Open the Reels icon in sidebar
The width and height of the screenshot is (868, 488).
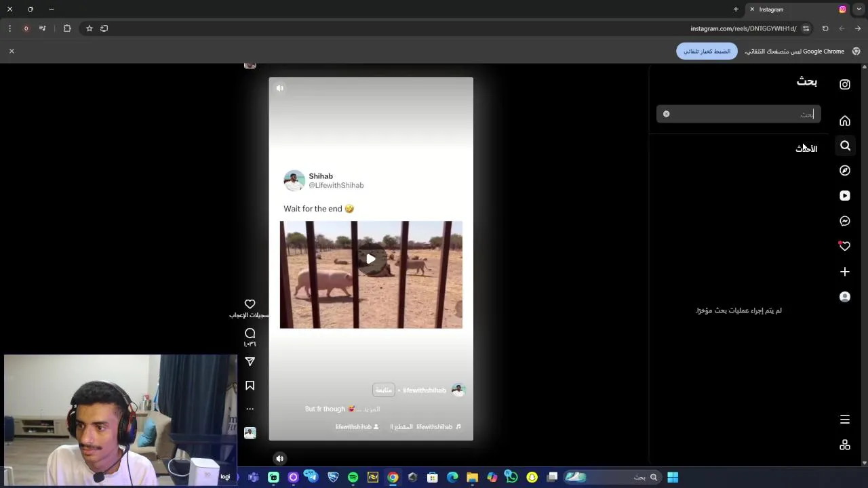pos(845,196)
